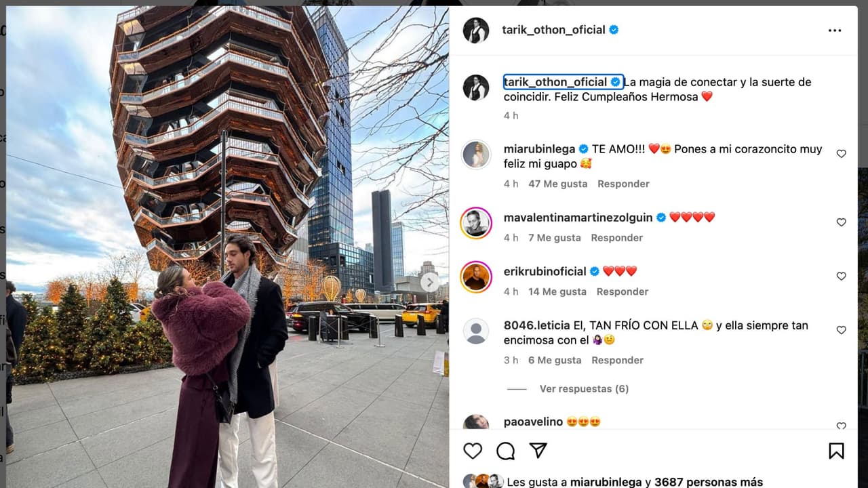Open miarubinlega's profile picture

476,155
